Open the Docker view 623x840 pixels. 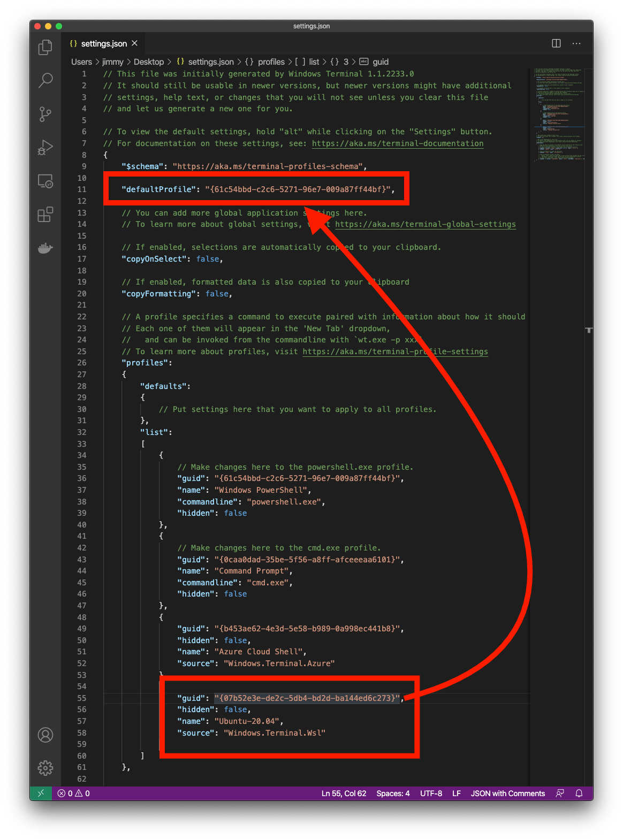click(45, 248)
